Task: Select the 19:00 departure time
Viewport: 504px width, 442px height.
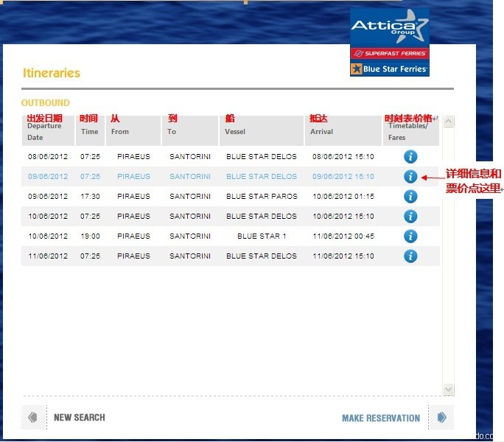Action: click(91, 236)
